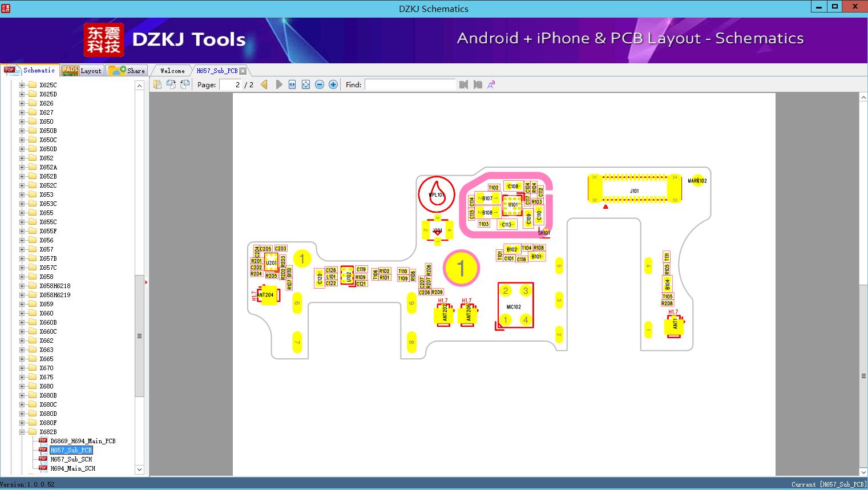Expand the X657 folder

[22, 249]
